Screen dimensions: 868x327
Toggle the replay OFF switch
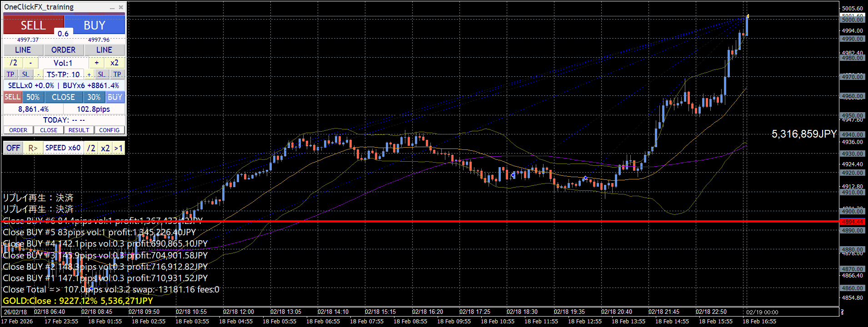pyautogui.click(x=13, y=148)
